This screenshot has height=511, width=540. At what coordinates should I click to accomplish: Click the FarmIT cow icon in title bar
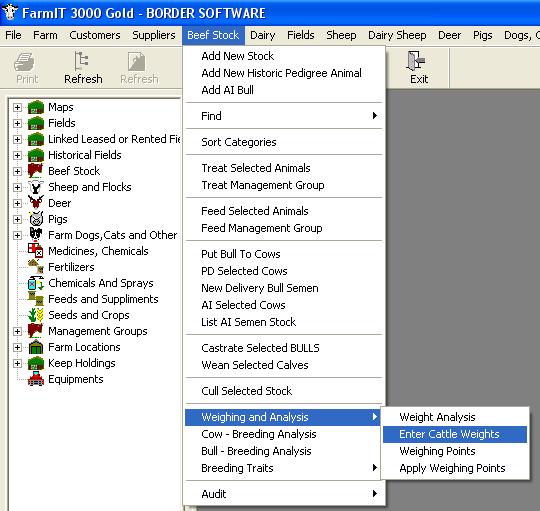(10, 12)
